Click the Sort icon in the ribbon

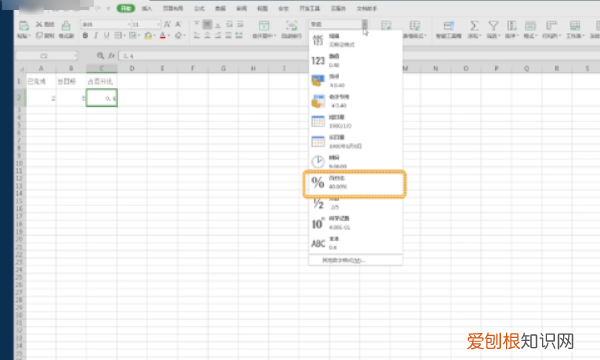click(x=512, y=26)
